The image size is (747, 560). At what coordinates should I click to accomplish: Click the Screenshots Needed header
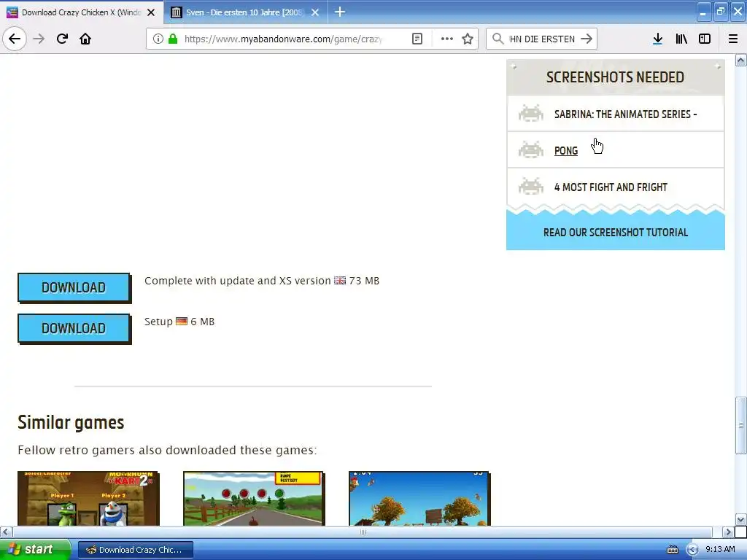coord(616,77)
